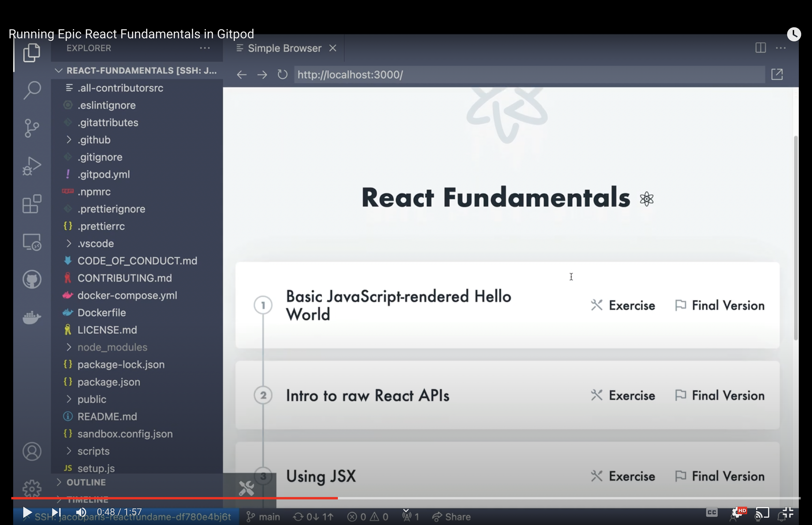The width and height of the screenshot is (812, 525).
Task: Expand the OUTLINE section
Action: point(137,482)
